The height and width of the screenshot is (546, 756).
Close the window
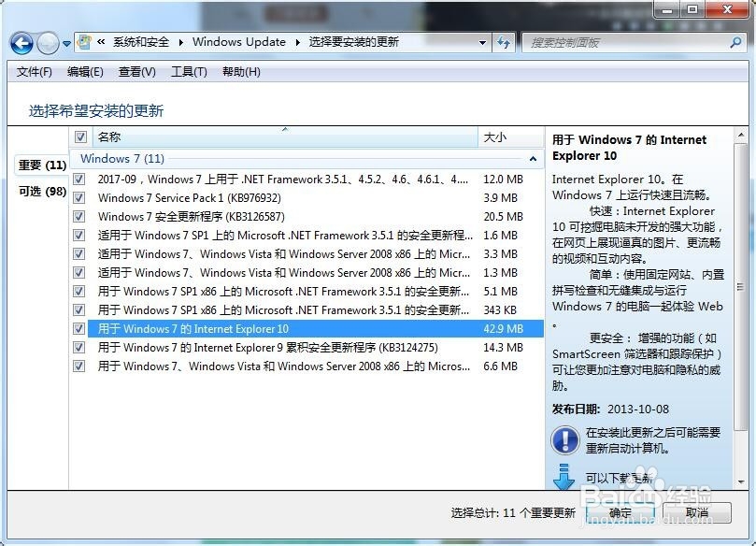coord(728,9)
